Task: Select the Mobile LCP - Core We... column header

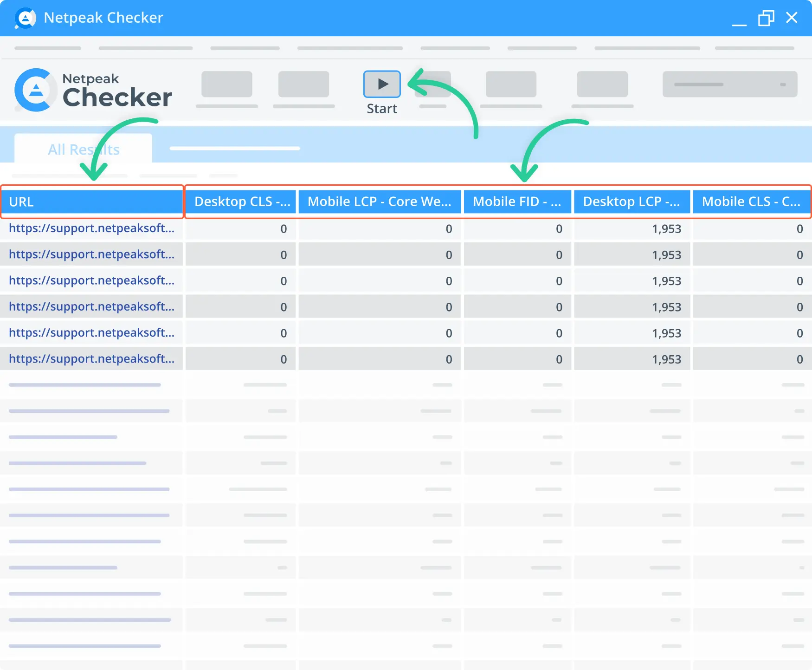Action: click(x=380, y=202)
